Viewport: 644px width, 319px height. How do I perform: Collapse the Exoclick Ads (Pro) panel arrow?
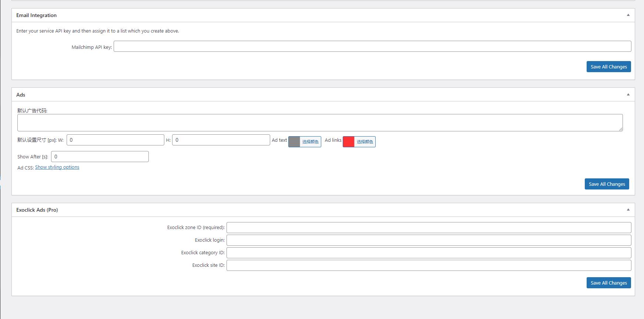click(x=628, y=210)
